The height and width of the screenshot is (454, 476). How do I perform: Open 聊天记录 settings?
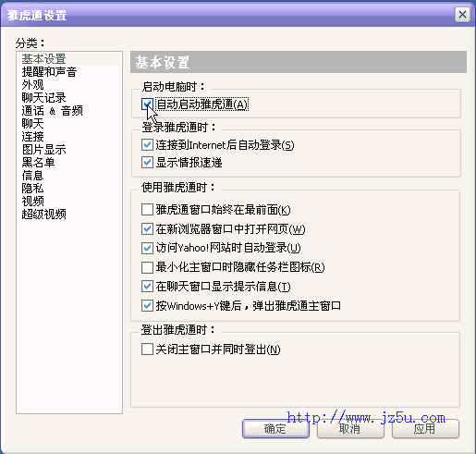(x=43, y=98)
